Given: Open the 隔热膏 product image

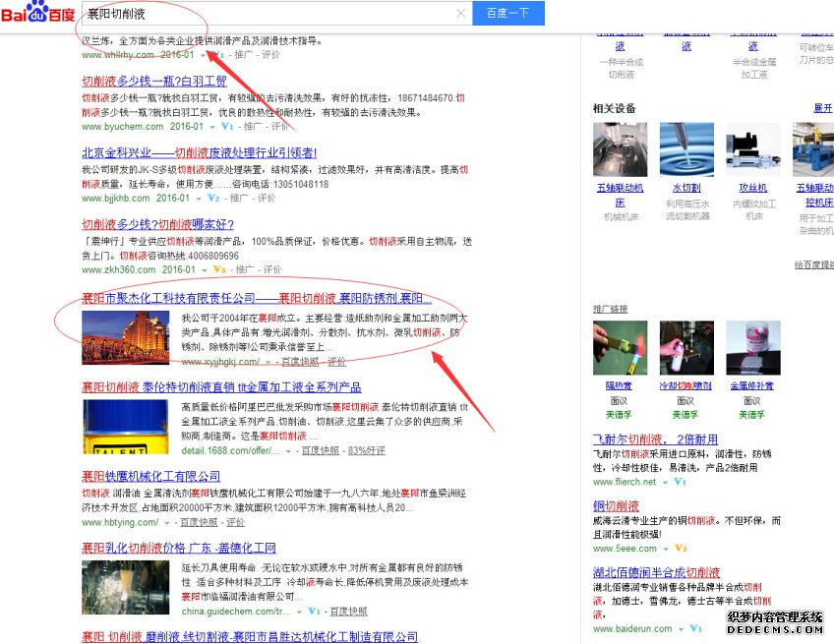Looking at the screenshot, I should 621,348.
